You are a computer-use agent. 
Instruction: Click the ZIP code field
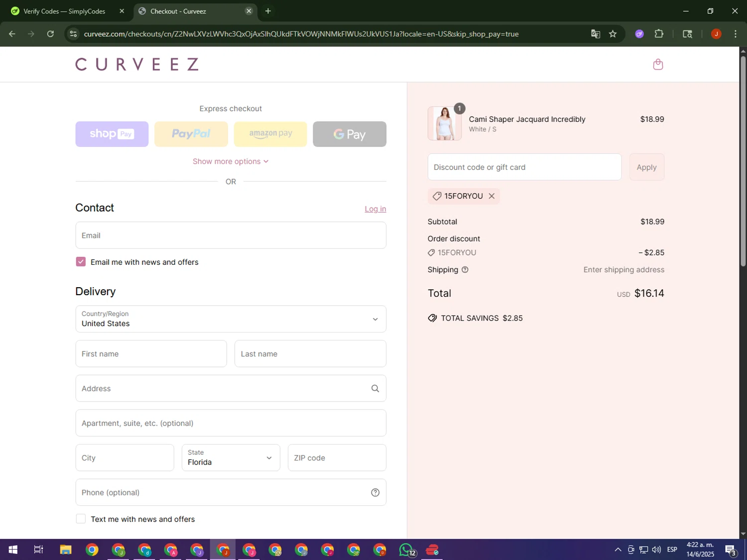[337, 457]
